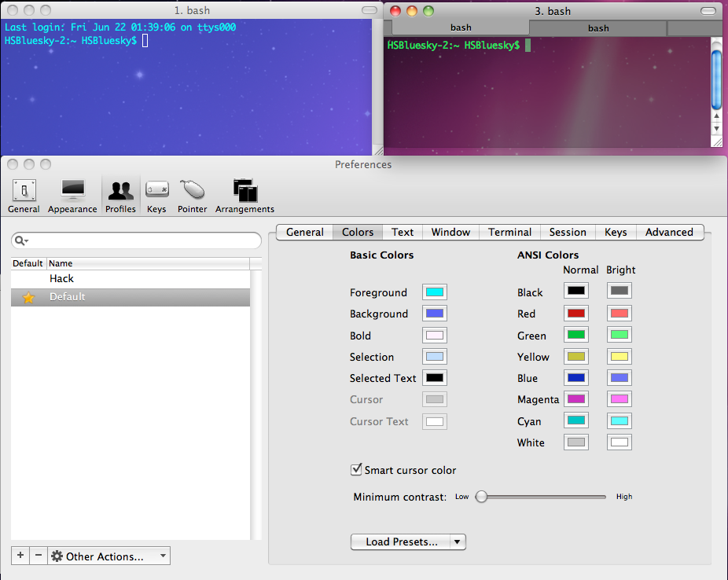Image resolution: width=728 pixels, height=580 pixels.
Task: Toggle the Smart cursor color checkbox
Action: (x=356, y=470)
